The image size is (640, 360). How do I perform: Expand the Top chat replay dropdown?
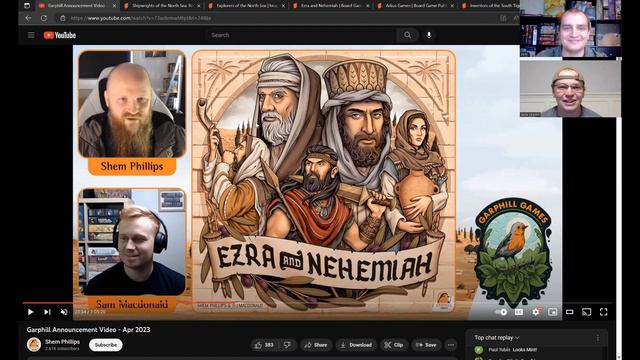point(497,338)
